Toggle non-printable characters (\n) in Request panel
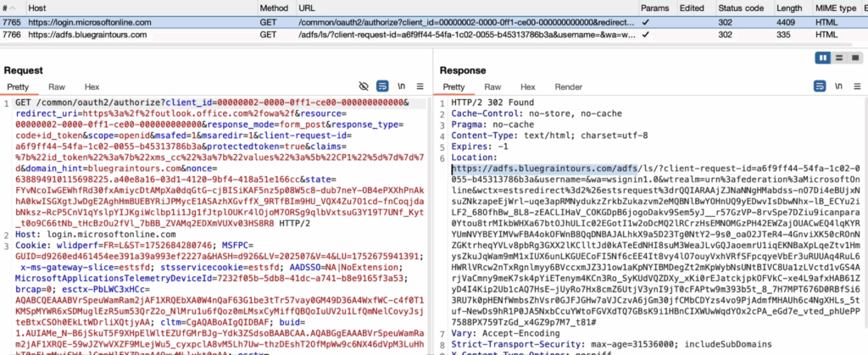The height and width of the screenshot is (355, 868). [402, 87]
